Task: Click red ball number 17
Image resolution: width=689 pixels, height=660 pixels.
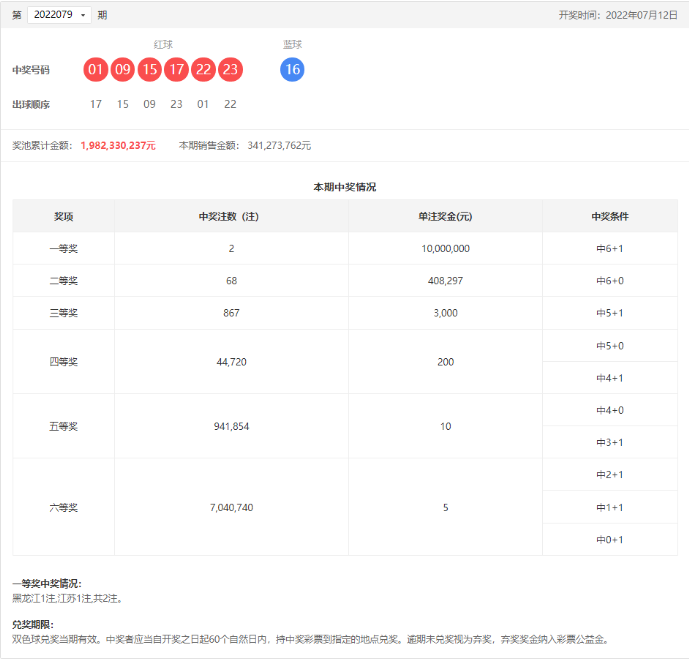Action: click(177, 69)
